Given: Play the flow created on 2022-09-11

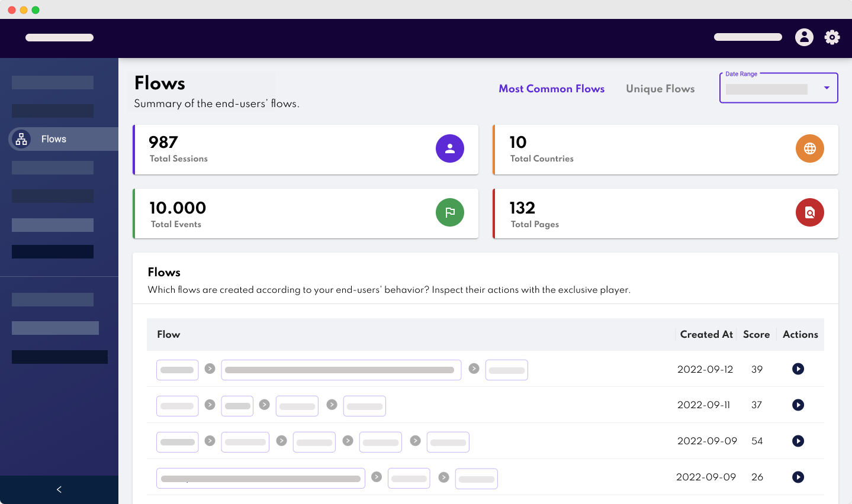Looking at the screenshot, I should 798,405.
